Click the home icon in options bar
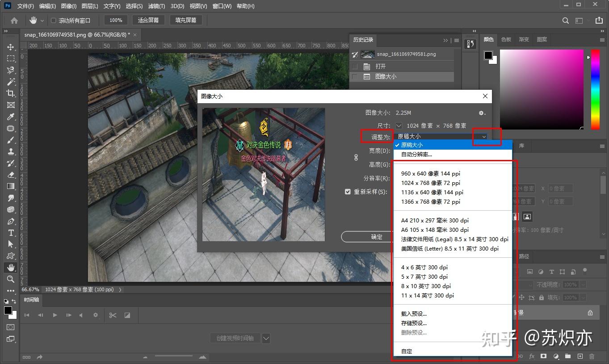Screen dimensions: 609x364 point(14,20)
